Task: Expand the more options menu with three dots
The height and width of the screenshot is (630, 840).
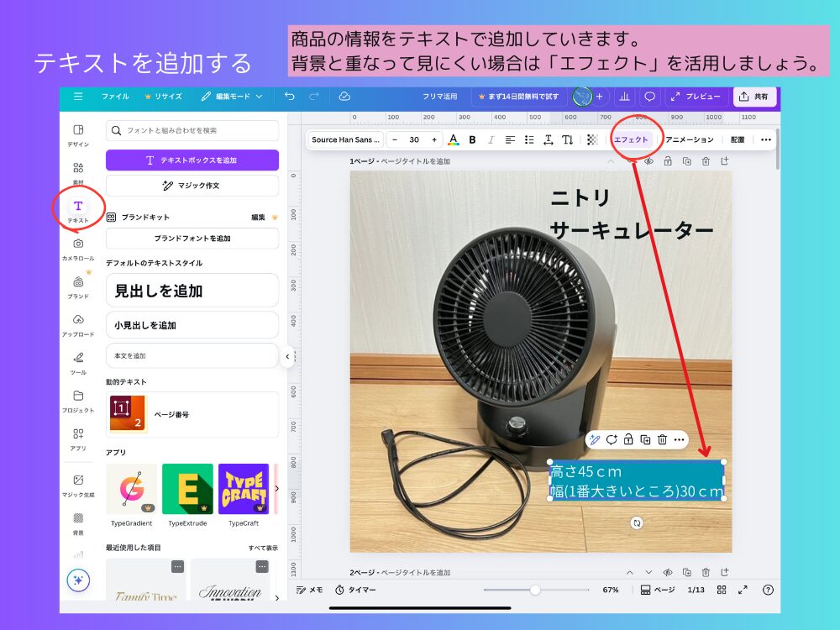Action: [765, 139]
